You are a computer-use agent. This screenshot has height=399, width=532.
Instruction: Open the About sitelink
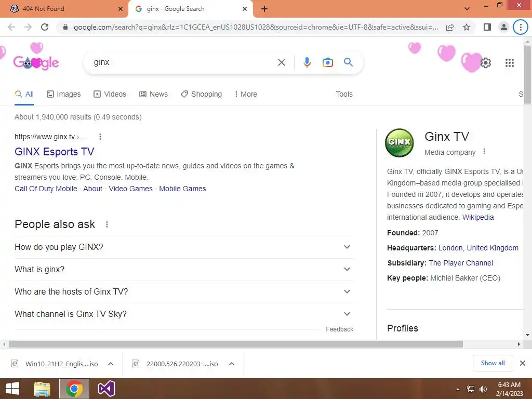92,189
